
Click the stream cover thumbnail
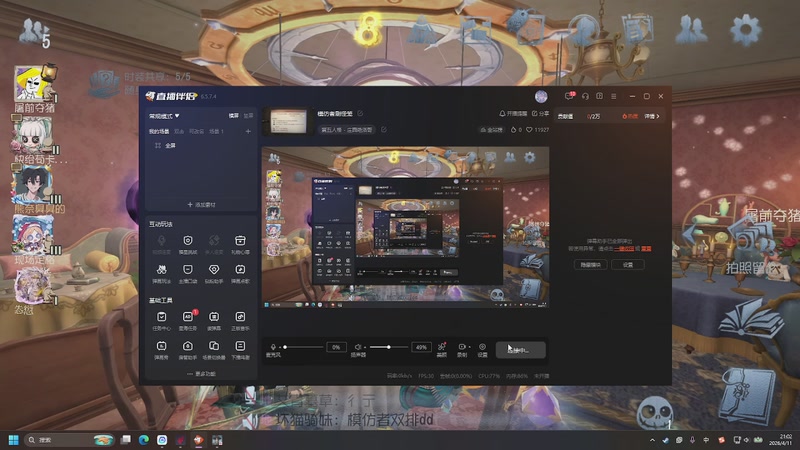pyautogui.click(x=289, y=121)
